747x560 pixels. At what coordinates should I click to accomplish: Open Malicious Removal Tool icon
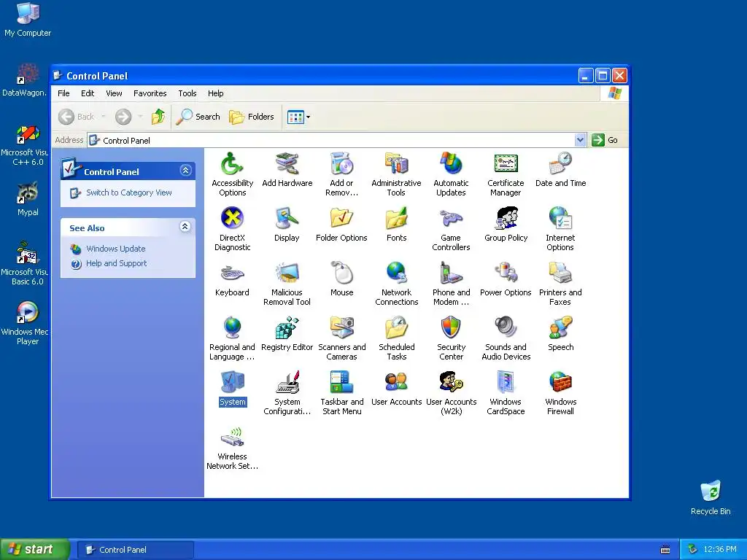(287, 284)
